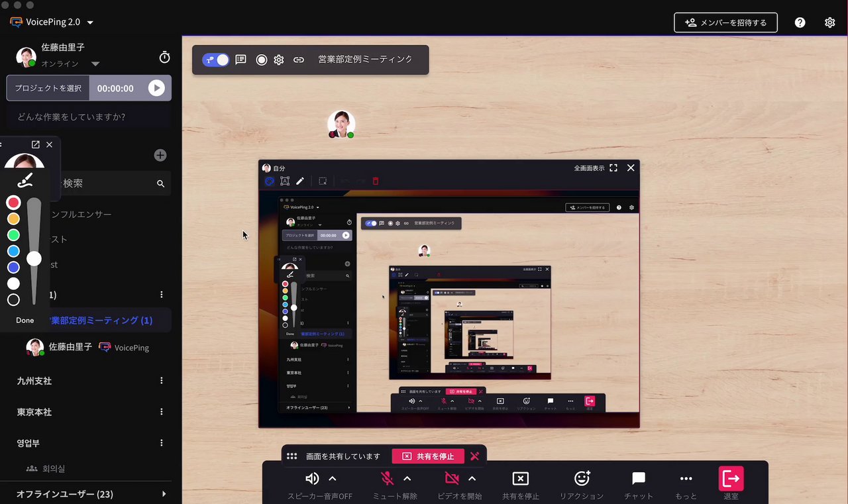Open the three-dot menu for 東京本社
The image size is (848, 504).
[161, 412]
